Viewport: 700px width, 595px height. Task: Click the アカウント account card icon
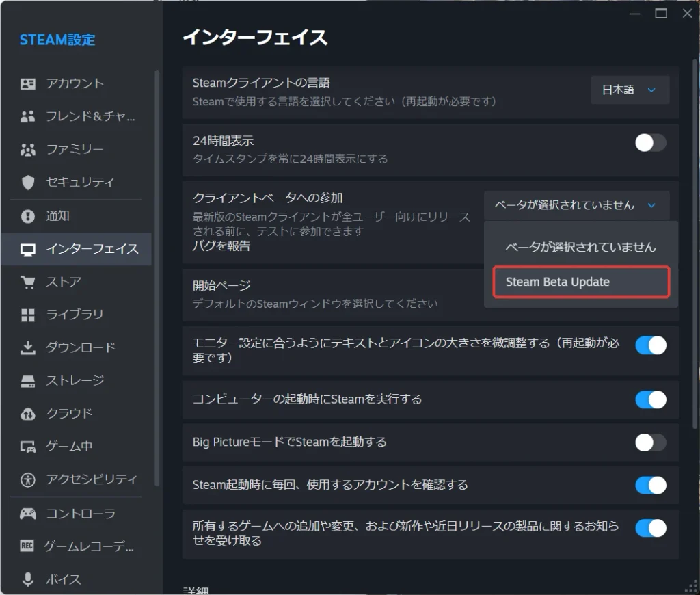(27, 83)
